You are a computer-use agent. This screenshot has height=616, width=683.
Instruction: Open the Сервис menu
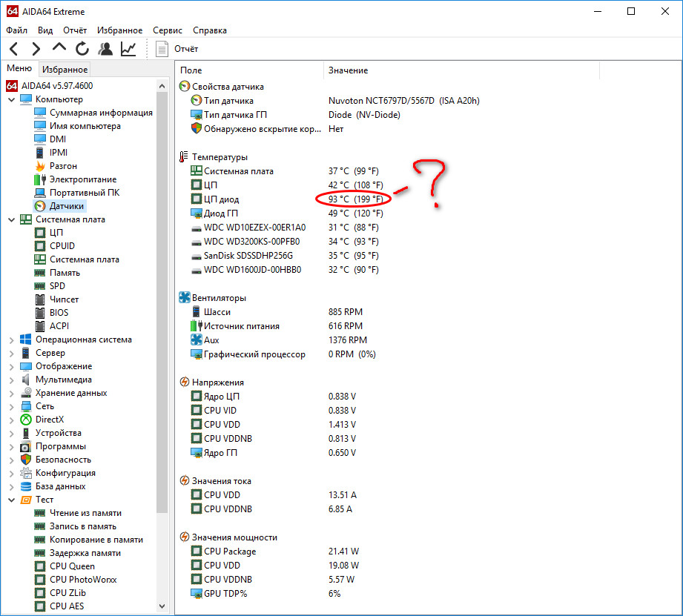click(x=168, y=30)
